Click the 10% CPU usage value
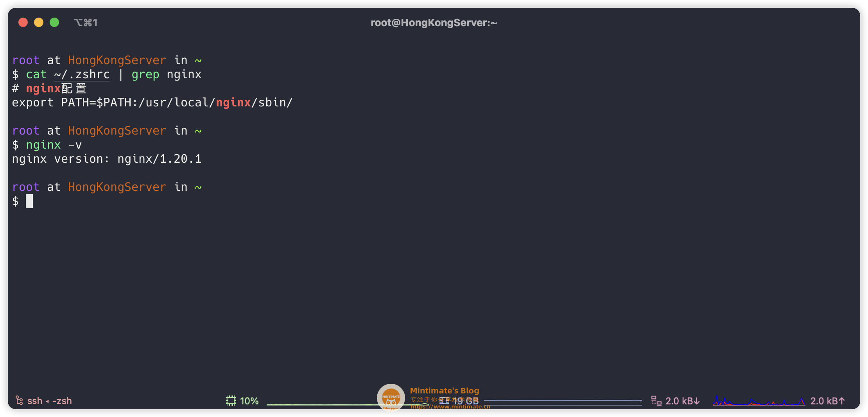The width and height of the screenshot is (868, 417). pos(249,401)
